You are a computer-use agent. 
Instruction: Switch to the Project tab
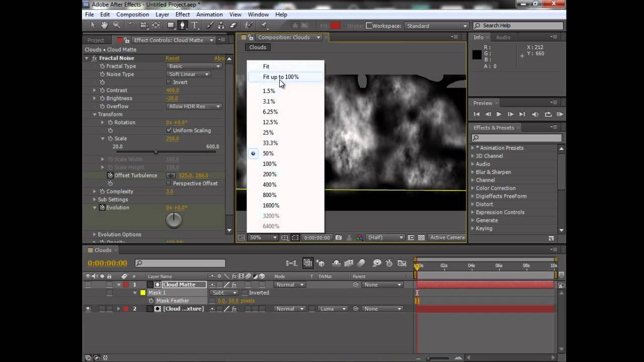click(x=96, y=40)
